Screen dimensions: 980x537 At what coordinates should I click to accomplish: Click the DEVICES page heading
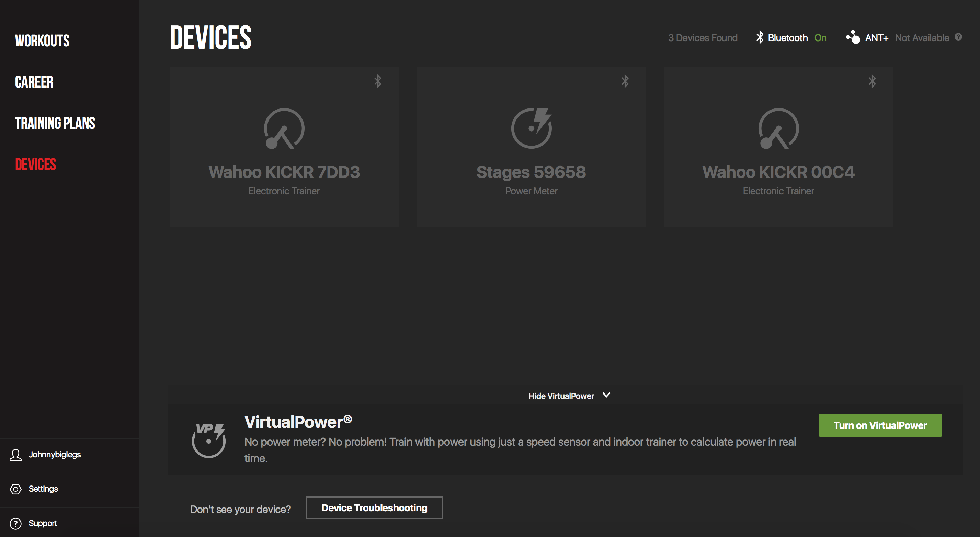[210, 37]
